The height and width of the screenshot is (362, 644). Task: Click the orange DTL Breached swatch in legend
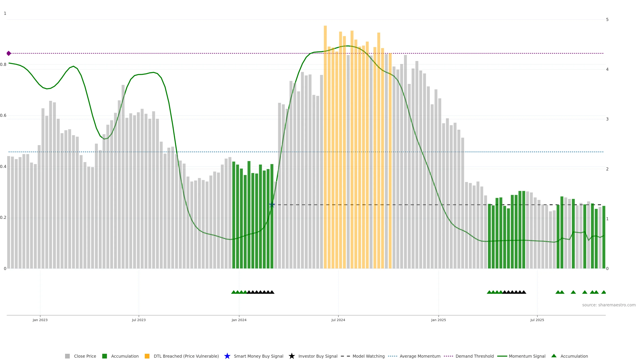147,356
